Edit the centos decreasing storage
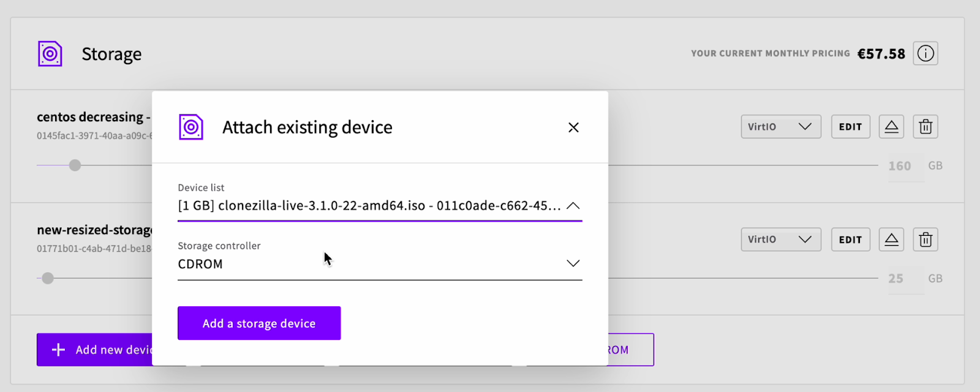980x392 pixels. (851, 127)
